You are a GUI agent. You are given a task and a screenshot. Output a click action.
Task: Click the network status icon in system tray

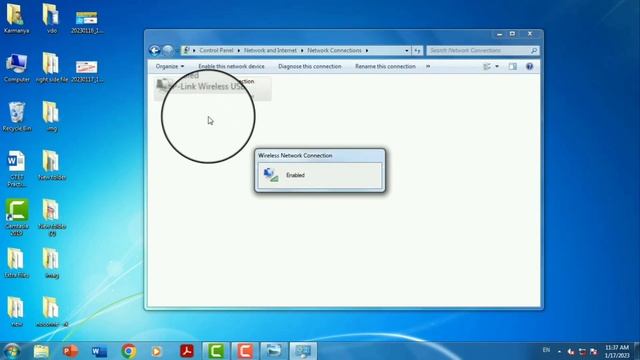[582, 351]
